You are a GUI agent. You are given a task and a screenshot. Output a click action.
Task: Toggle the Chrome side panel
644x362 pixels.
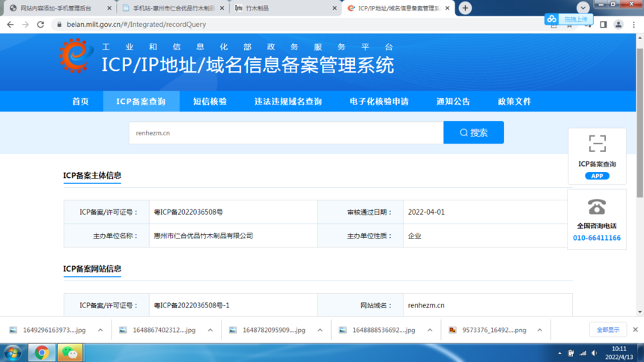click(603, 24)
